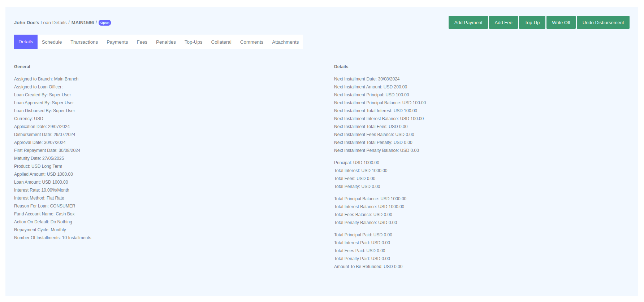Click 'Next Installment Amount: USD 200.00' text

pos(371,87)
